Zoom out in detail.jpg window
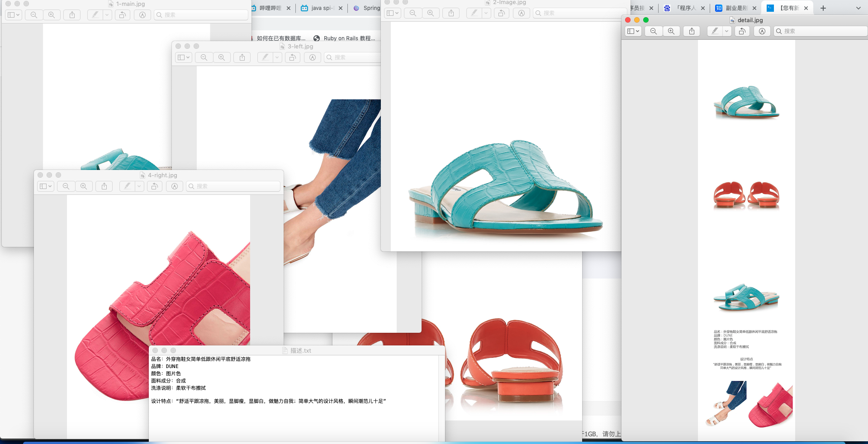This screenshot has width=868, height=444. (x=654, y=31)
